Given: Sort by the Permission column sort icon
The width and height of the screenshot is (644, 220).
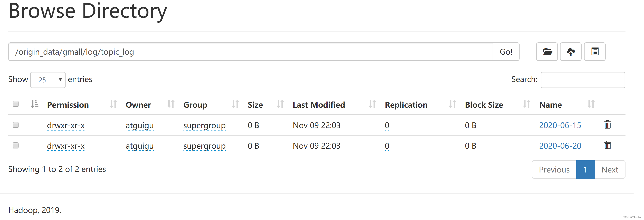Looking at the screenshot, I should [113, 104].
